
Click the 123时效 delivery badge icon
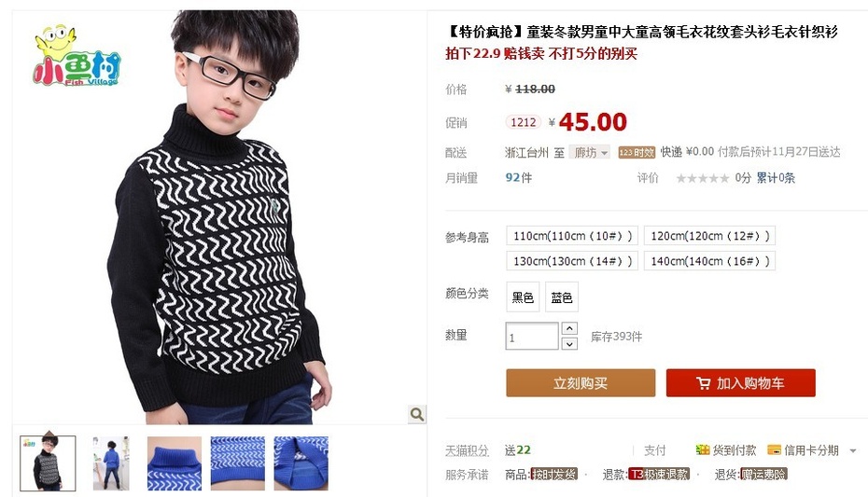coord(637,153)
